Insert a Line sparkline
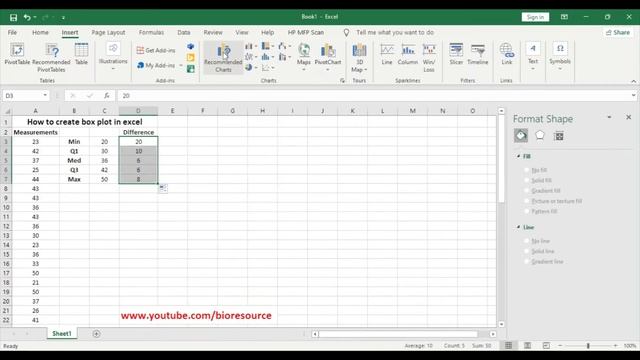This screenshot has width=640, height=360. [387, 53]
